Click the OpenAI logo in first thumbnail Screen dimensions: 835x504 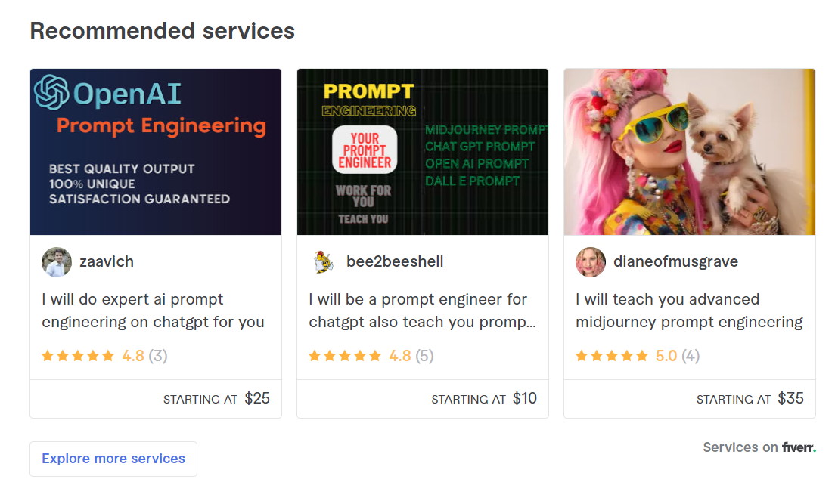(51, 93)
